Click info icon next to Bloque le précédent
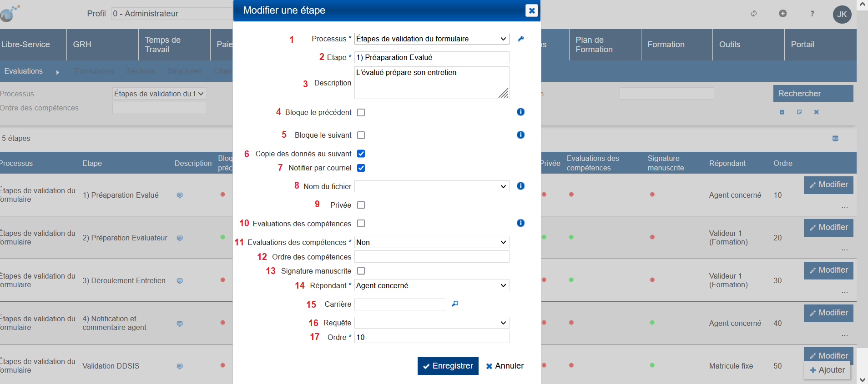Viewport: 868px width, 384px height. (521, 112)
